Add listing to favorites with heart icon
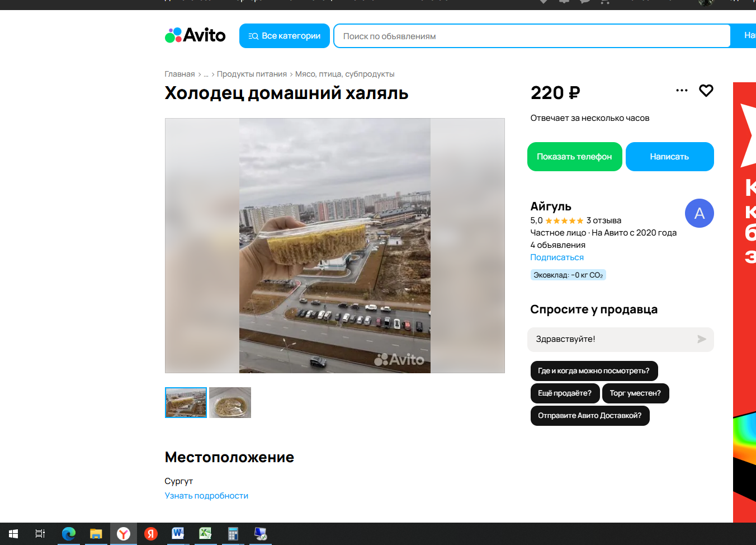The width and height of the screenshot is (756, 545). click(x=706, y=91)
